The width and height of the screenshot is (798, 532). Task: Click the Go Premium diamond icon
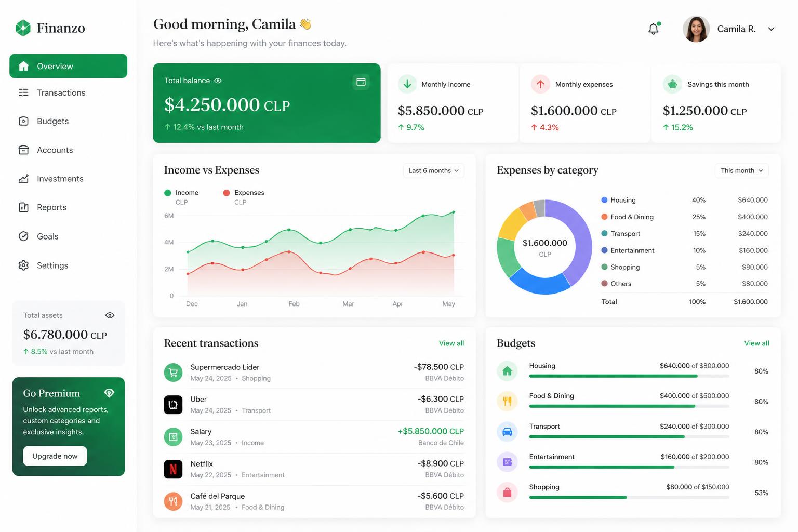pos(109,393)
